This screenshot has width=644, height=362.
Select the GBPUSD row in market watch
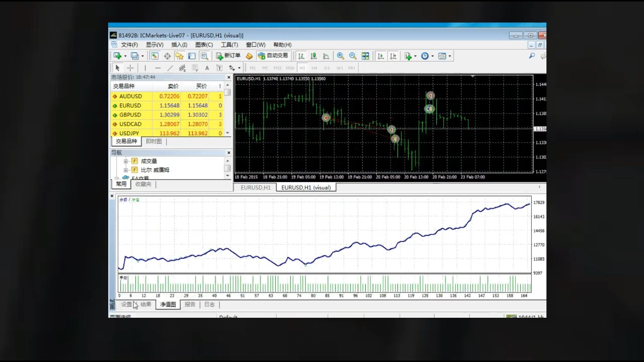pyautogui.click(x=167, y=115)
